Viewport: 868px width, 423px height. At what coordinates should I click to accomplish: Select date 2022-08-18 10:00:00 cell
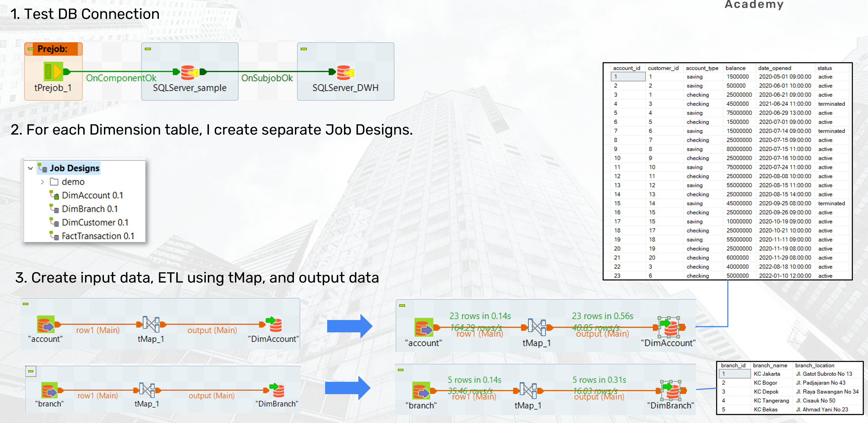tap(785, 266)
